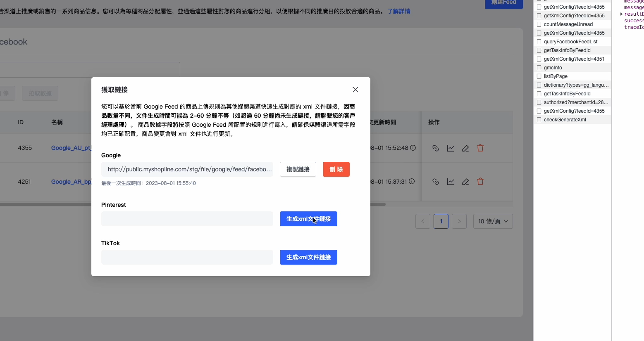
Task: Open the statistics chart icon for feed 4251
Action: pos(451,182)
